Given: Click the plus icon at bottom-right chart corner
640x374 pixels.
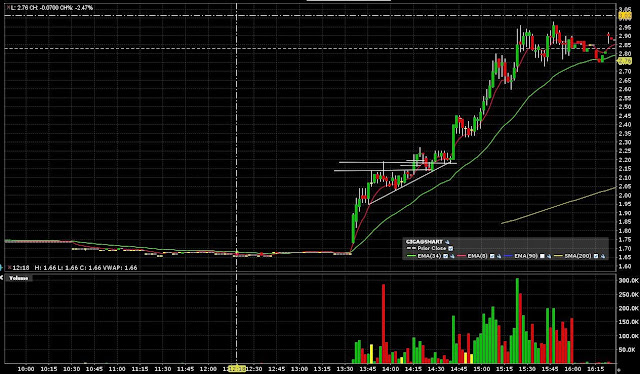Looking at the screenshot, I should point(620,370).
